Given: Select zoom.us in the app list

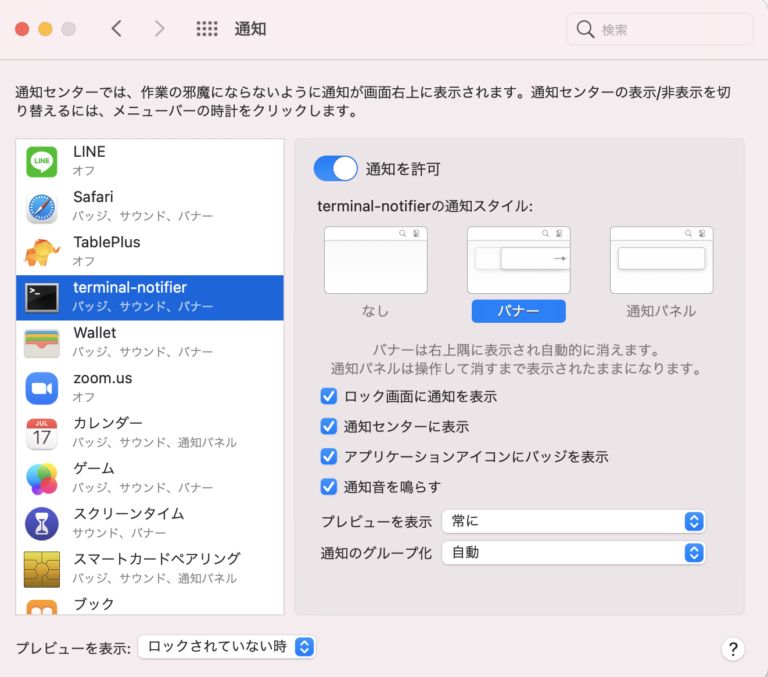Looking at the screenshot, I should point(150,388).
